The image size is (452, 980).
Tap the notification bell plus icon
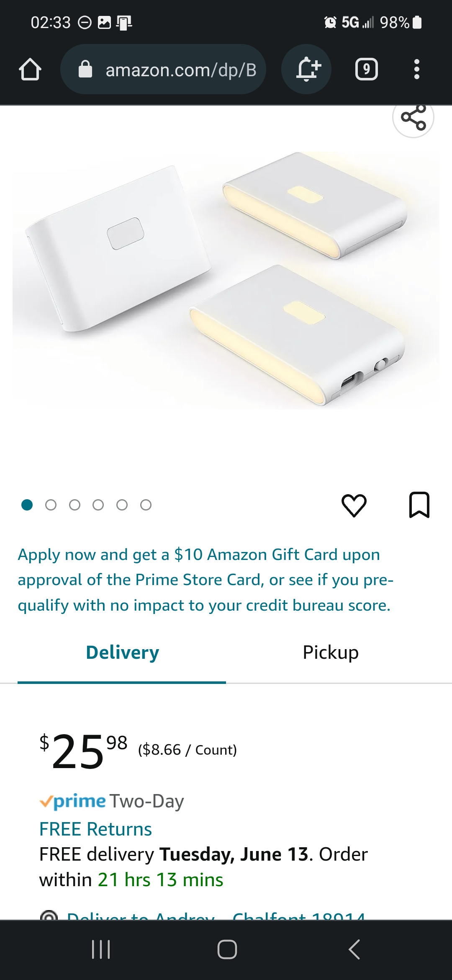pos(307,69)
